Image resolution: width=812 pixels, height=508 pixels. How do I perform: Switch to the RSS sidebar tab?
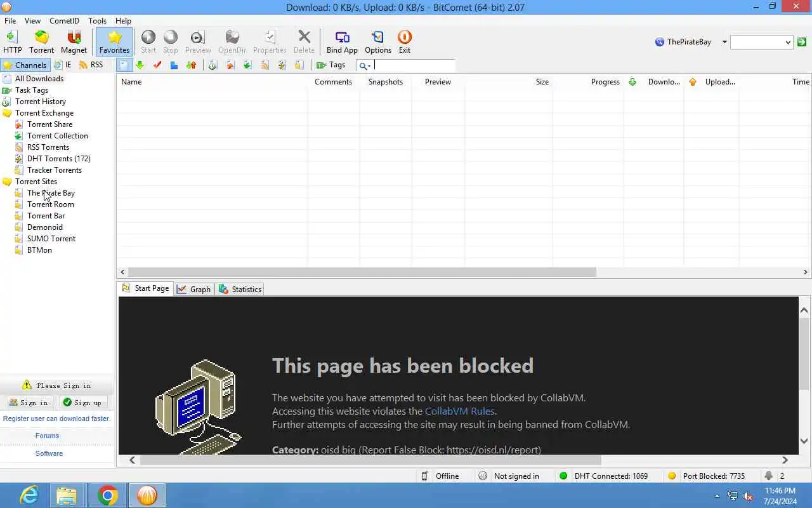91,65
